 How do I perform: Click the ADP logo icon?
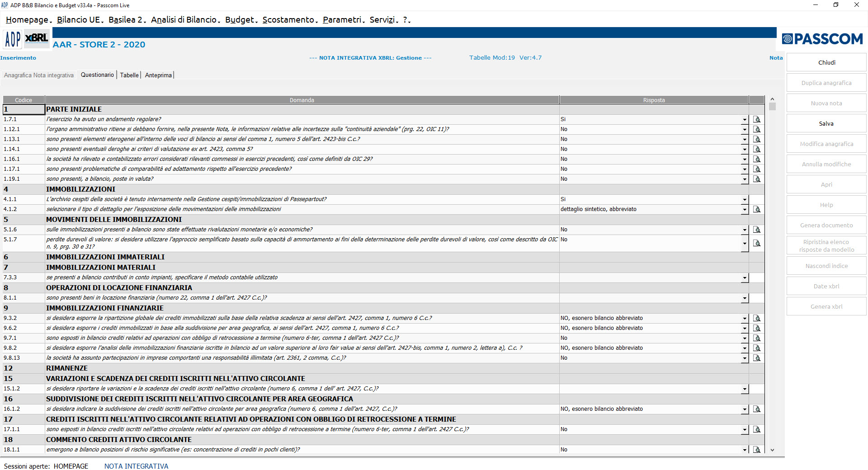[13, 39]
